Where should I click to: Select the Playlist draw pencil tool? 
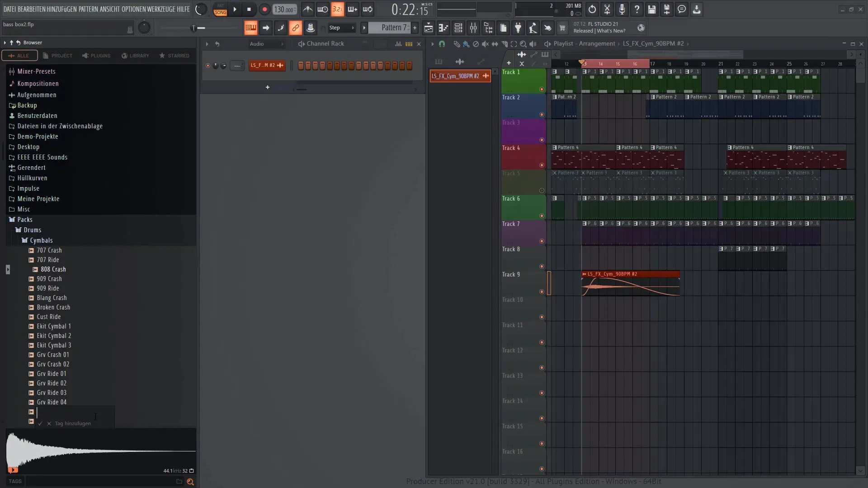click(x=457, y=44)
